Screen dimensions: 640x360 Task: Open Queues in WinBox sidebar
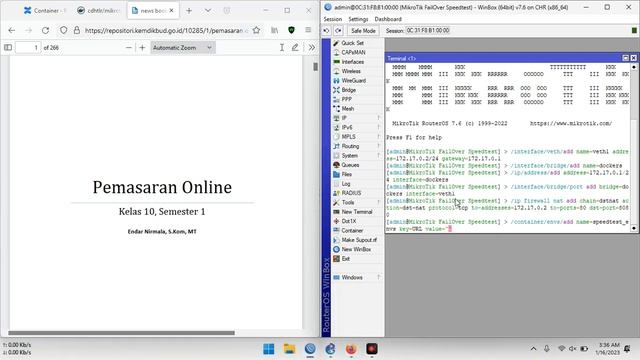pyautogui.click(x=350, y=165)
